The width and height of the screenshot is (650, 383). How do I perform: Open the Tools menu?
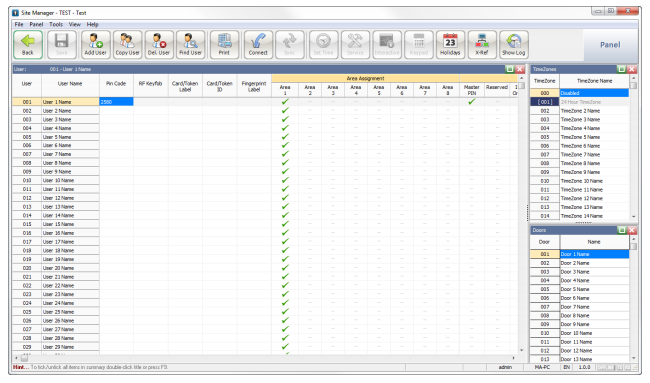click(56, 24)
